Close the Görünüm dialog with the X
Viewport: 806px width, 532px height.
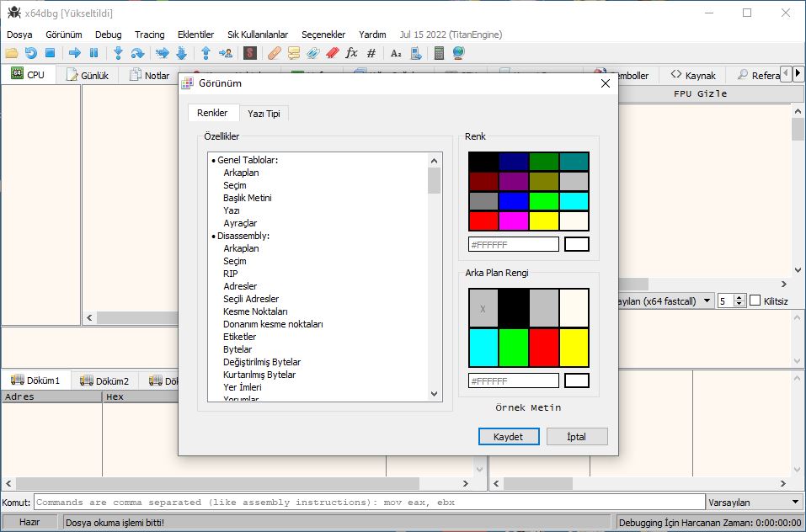point(606,83)
